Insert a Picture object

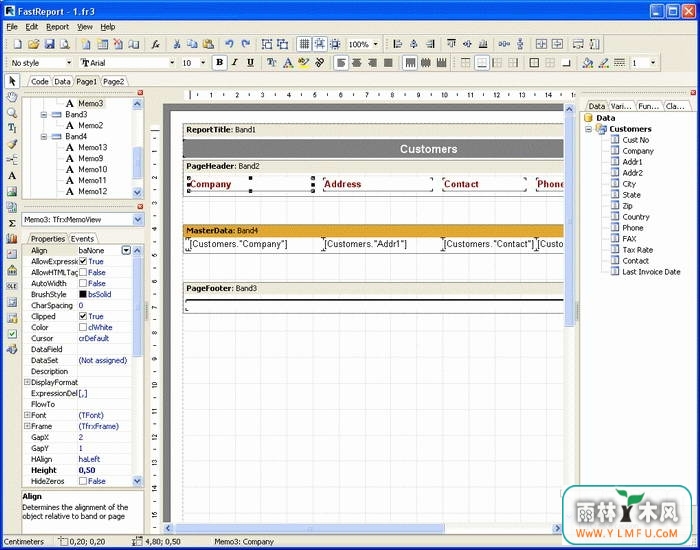[x=12, y=192]
